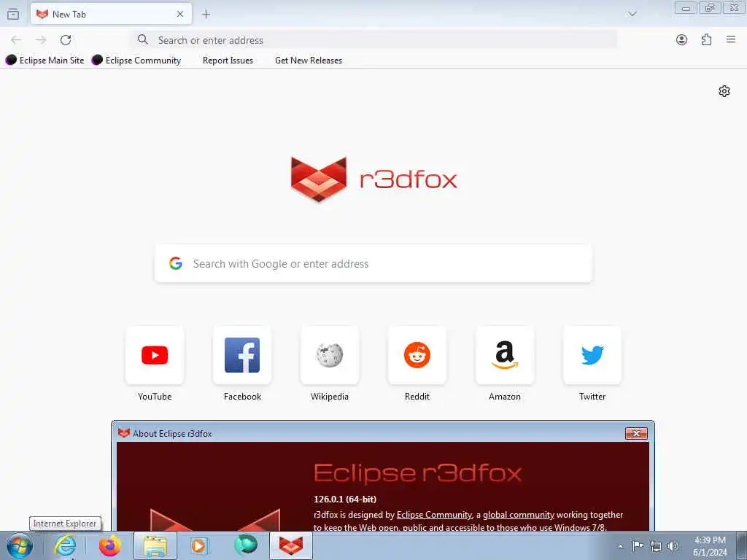Minimize the r3dfox browser window
Image resolution: width=747 pixels, height=560 pixels.
point(686,8)
